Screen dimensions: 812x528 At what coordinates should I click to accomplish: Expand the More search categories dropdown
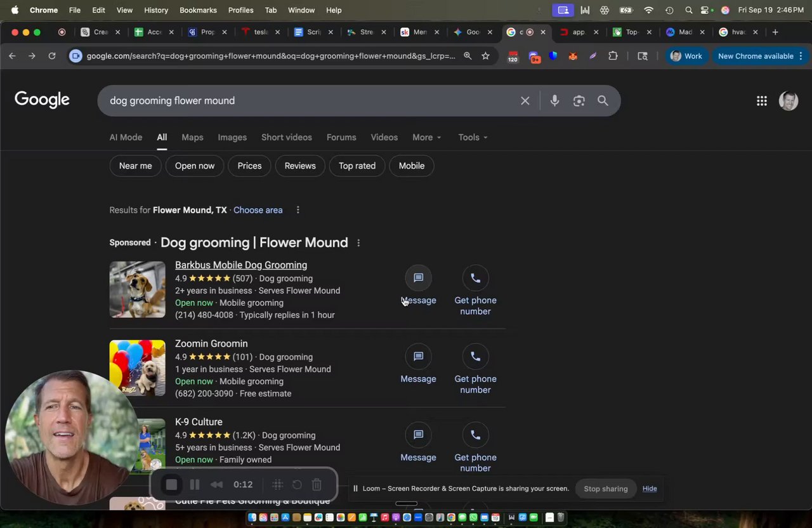point(426,137)
